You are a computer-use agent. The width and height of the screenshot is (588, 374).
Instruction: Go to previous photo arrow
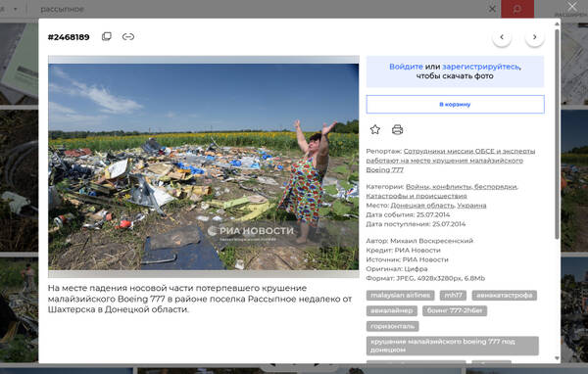[x=502, y=37]
